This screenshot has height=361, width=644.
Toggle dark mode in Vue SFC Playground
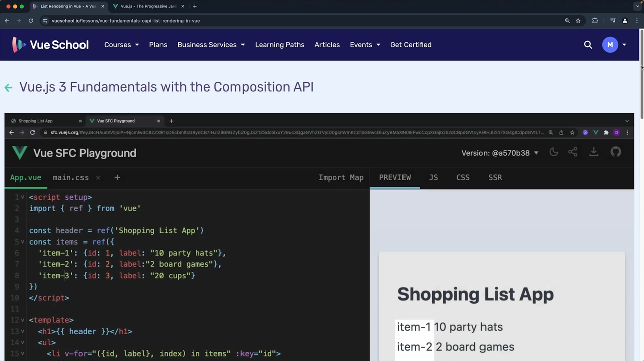point(554,152)
